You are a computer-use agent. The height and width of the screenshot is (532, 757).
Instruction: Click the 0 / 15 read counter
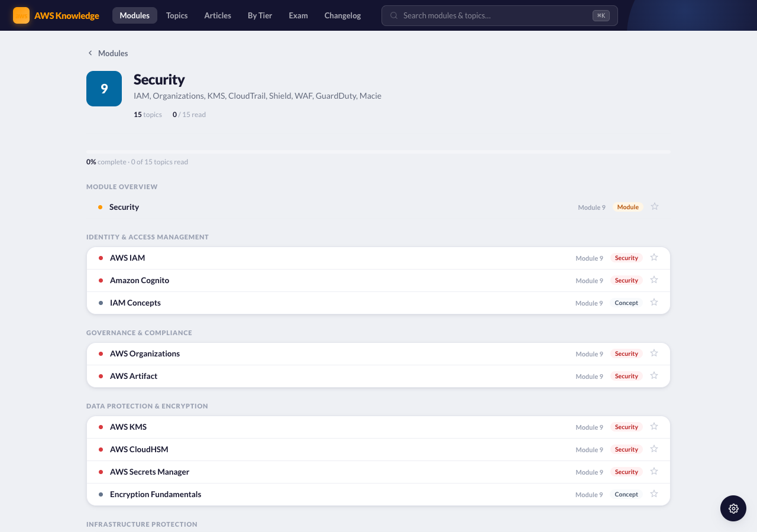pyautogui.click(x=189, y=115)
